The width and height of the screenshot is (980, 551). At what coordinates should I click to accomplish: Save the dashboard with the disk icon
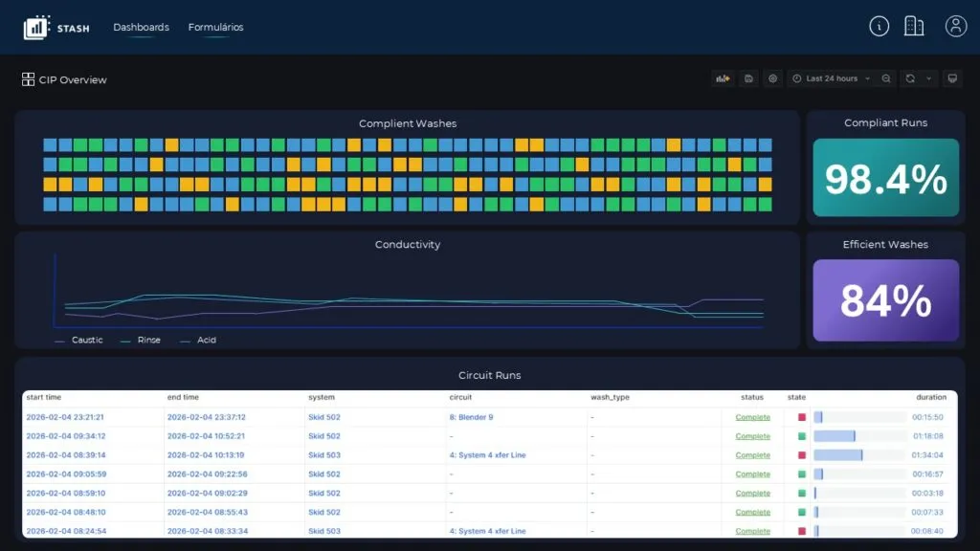pos(748,78)
